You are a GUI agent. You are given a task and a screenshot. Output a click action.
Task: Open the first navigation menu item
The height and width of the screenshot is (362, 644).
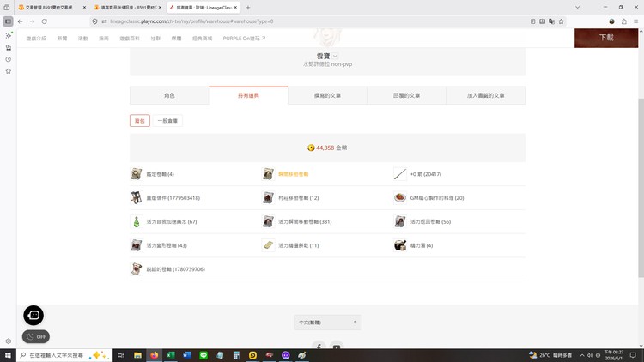(x=36, y=38)
